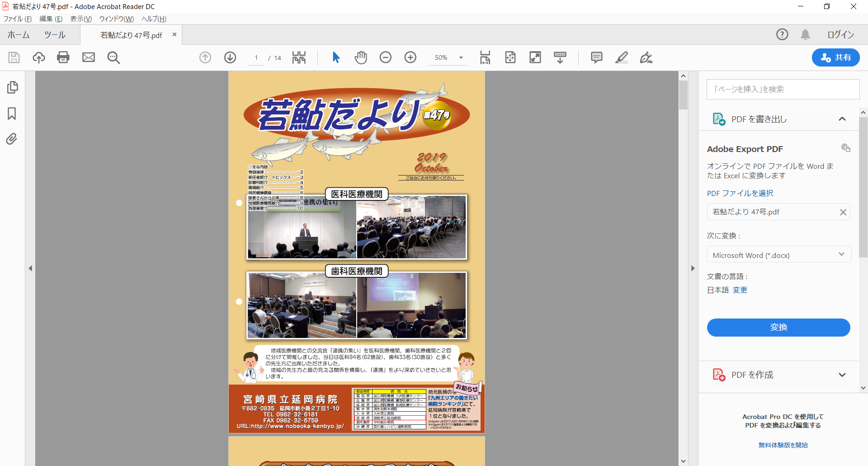Switch to the ホーム tab

19,35
